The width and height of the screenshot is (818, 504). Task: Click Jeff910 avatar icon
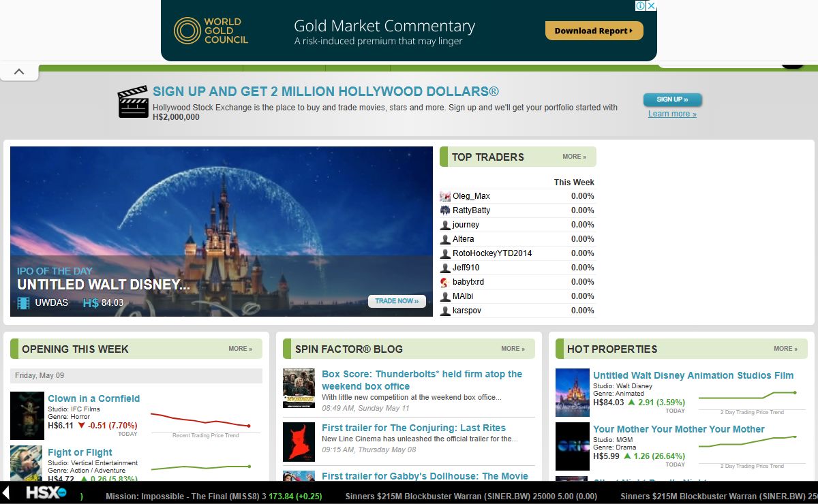click(x=445, y=268)
